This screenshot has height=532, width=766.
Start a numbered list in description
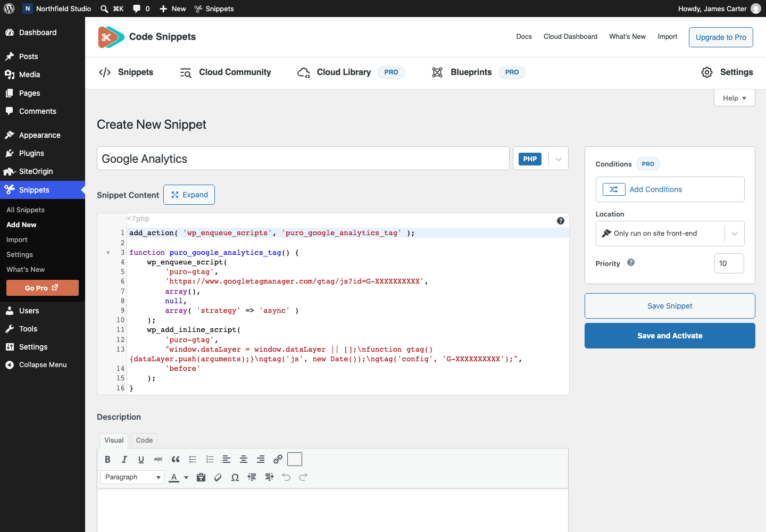coord(210,459)
